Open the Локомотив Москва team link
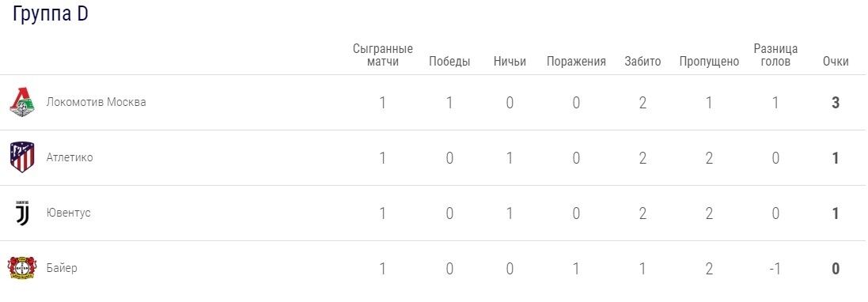The width and height of the screenshot is (868, 302). [x=97, y=102]
